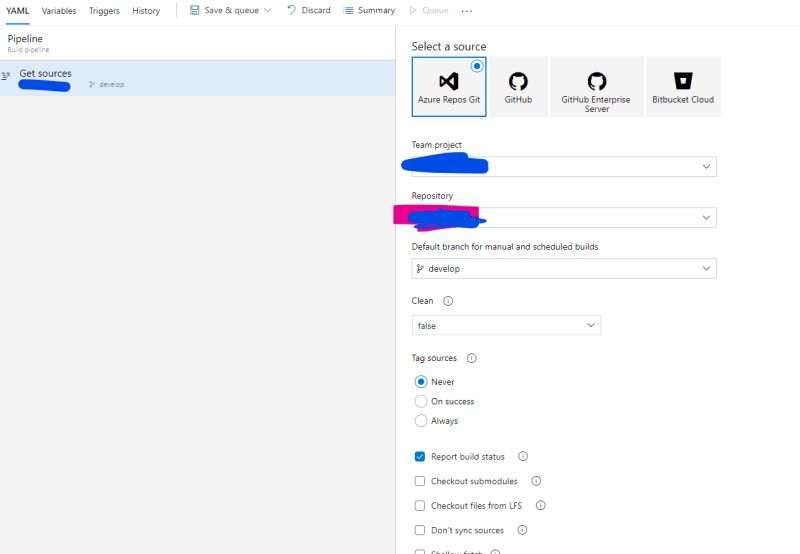Choose GitHub as the source

[518, 87]
